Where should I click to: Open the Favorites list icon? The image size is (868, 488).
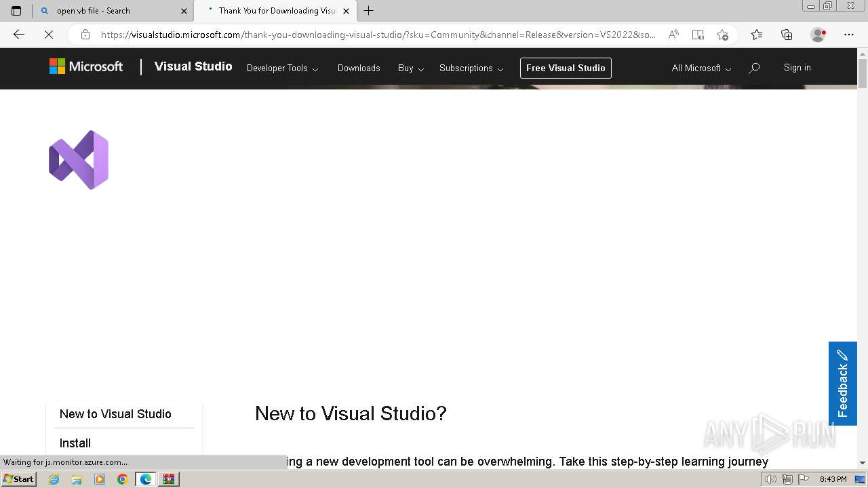[757, 35]
